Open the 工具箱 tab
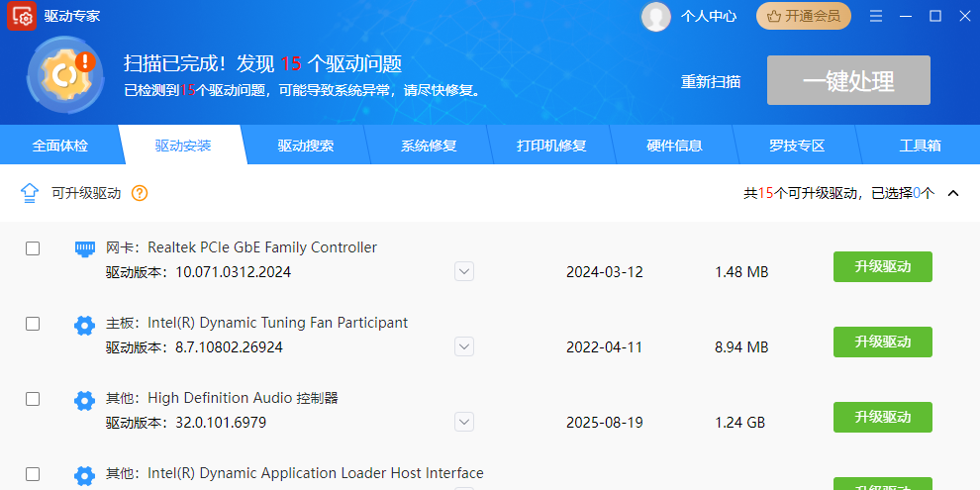This screenshot has width=980, height=490. tap(920, 146)
